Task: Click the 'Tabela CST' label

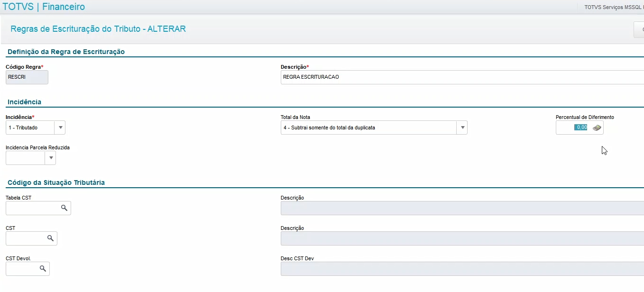Action: [18, 198]
